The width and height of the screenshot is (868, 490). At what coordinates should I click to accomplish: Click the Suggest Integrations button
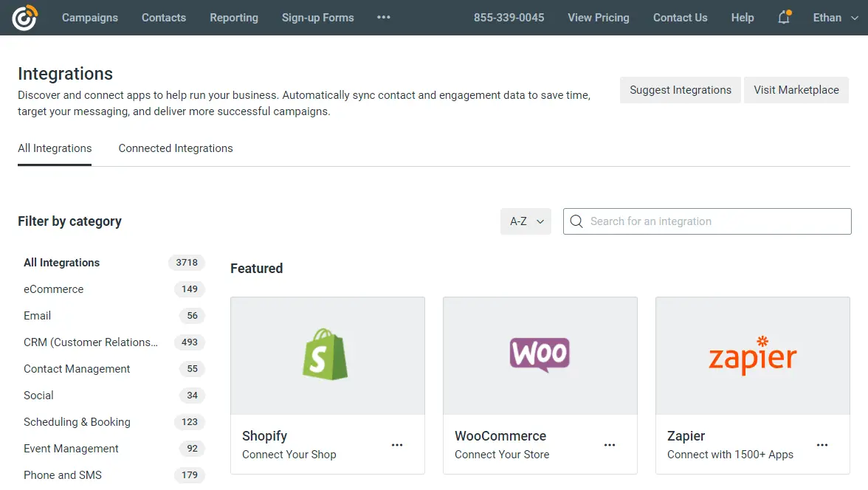tap(681, 90)
